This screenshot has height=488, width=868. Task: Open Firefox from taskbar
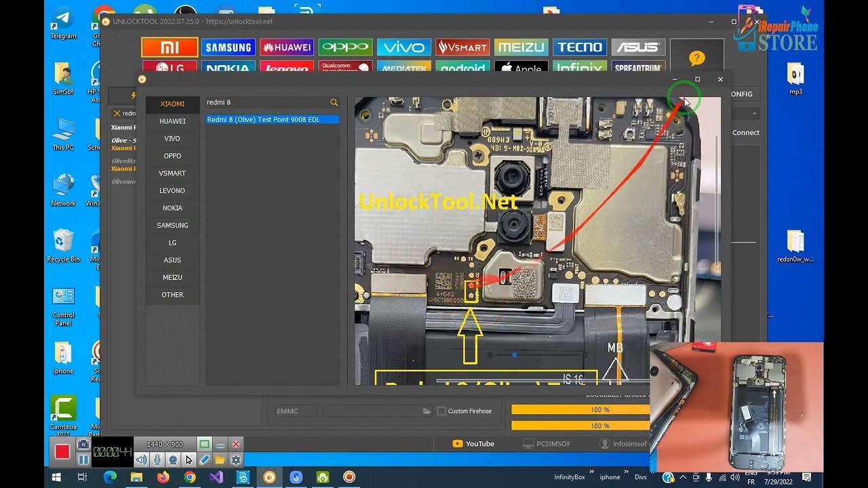163,477
